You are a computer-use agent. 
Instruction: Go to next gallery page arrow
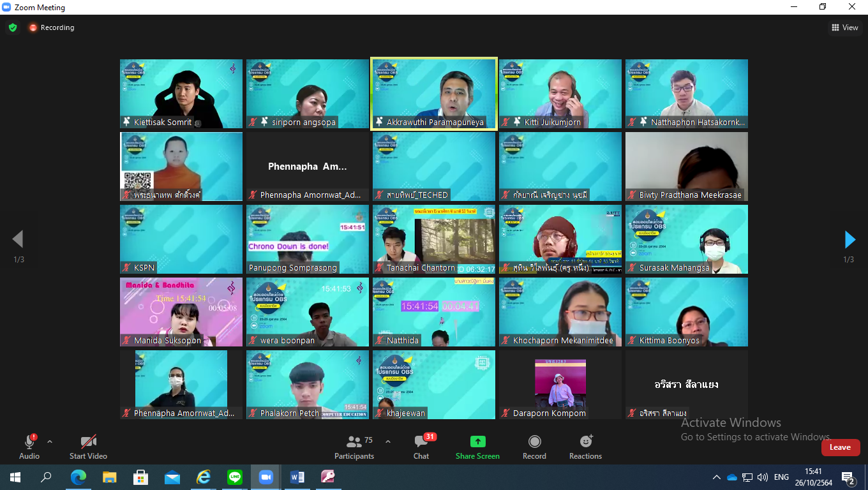(x=849, y=239)
